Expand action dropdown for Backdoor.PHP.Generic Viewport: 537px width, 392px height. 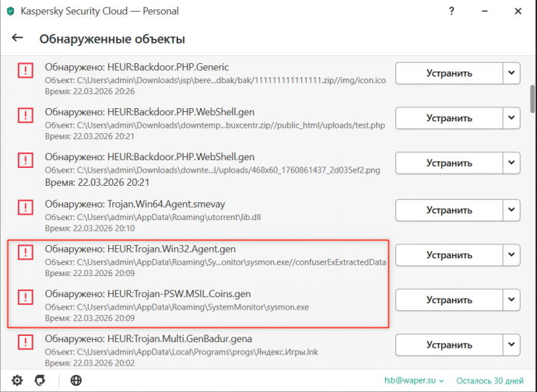(511, 73)
